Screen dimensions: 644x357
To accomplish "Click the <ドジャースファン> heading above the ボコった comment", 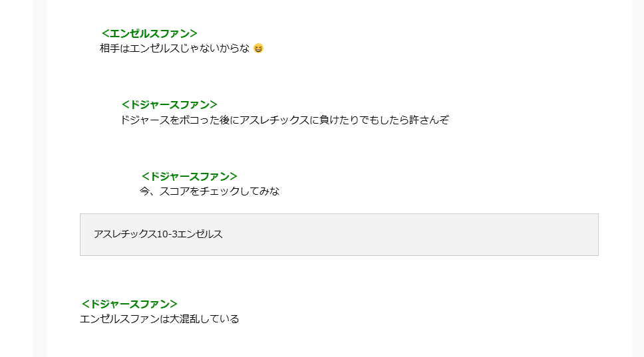I will click(169, 104).
